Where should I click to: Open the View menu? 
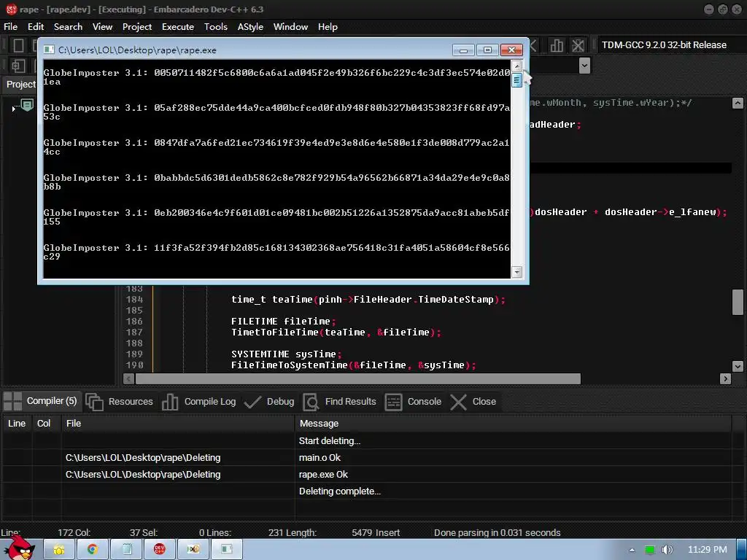tap(102, 27)
